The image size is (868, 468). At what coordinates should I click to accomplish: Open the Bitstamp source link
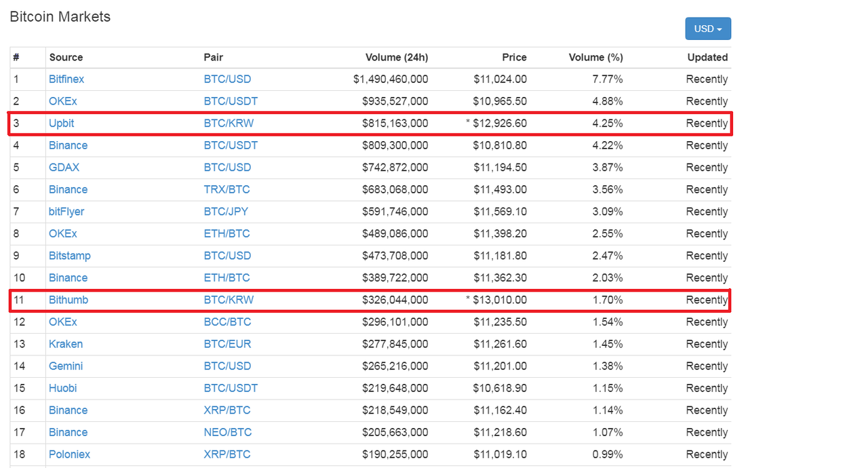click(70, 256)
